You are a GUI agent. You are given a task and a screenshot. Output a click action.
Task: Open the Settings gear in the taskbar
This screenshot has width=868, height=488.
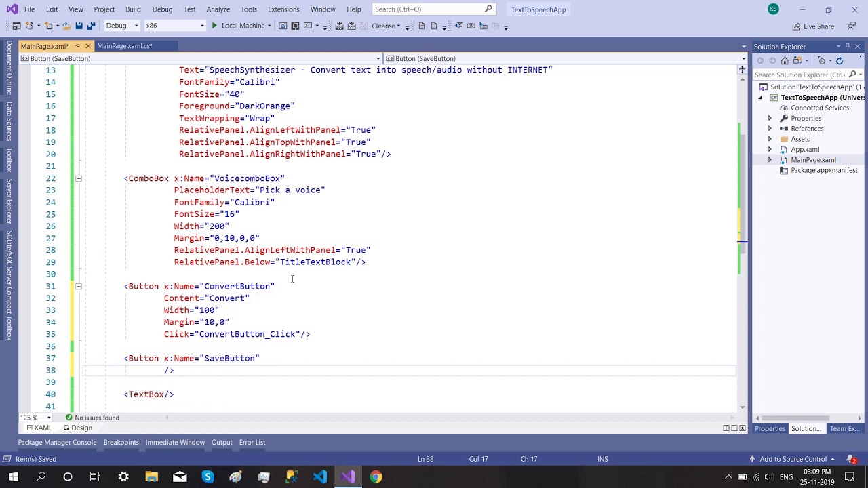pyautogui.click(x=123, y=477)
